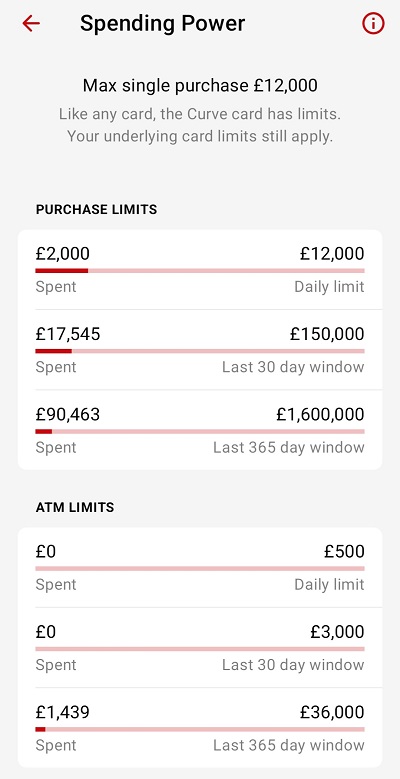Select the £1,439 ATM spent amount
The image size is (400, 779).
pos(63,712)
